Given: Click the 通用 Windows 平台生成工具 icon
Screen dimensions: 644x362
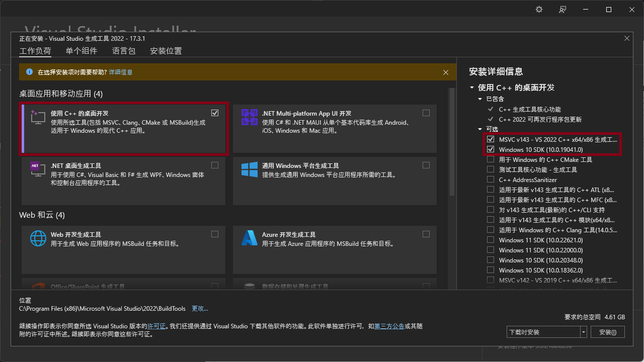Looking at the screenshot, I should [249, 170].
